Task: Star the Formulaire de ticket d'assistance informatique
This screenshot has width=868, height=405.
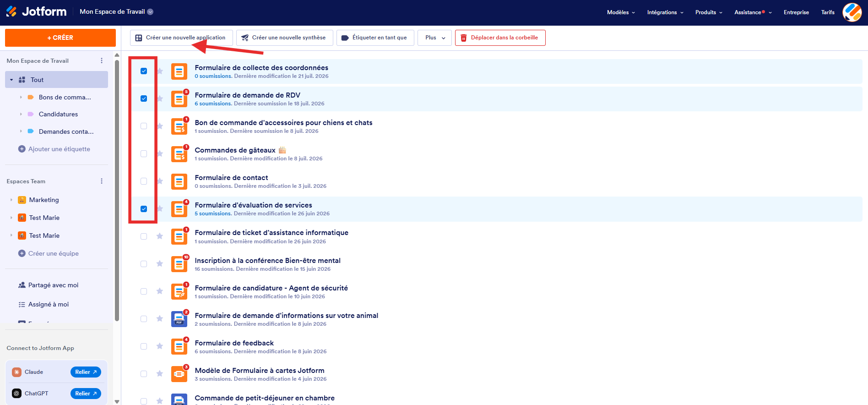Action: pyautogui.click(x=160, y=236)
